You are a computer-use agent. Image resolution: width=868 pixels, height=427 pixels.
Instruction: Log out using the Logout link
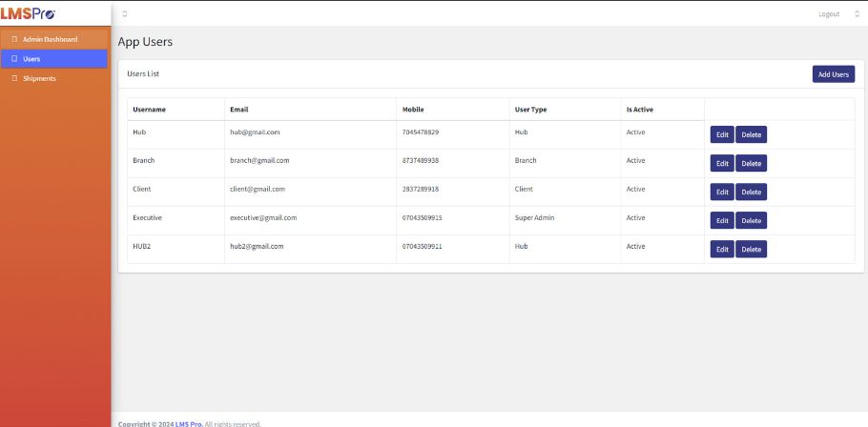(x=828, y=13)
